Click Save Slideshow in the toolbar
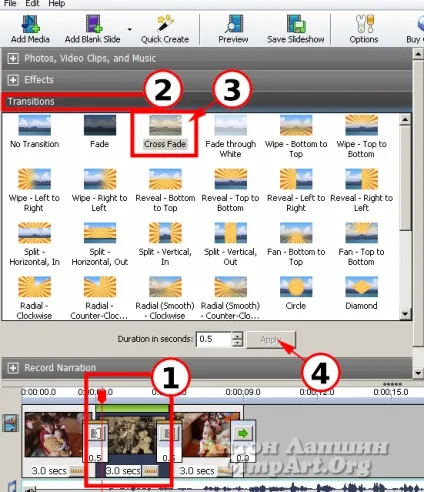 (296, 29)
